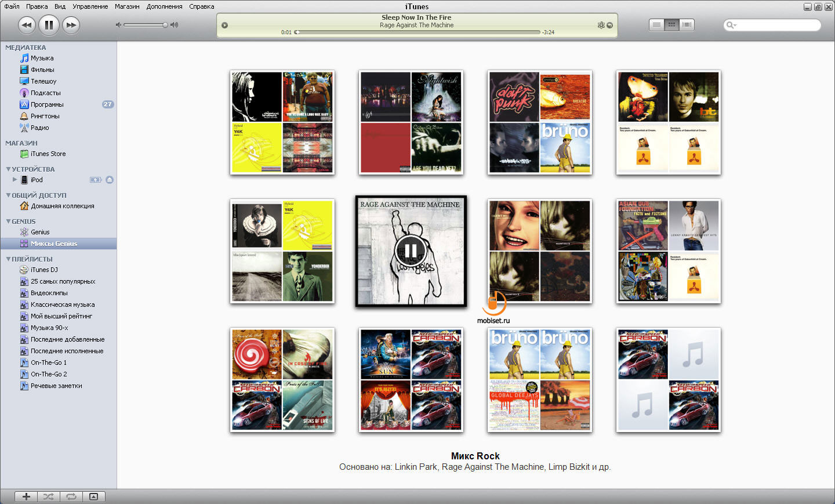Switch to grid view

tap(671, 25)
